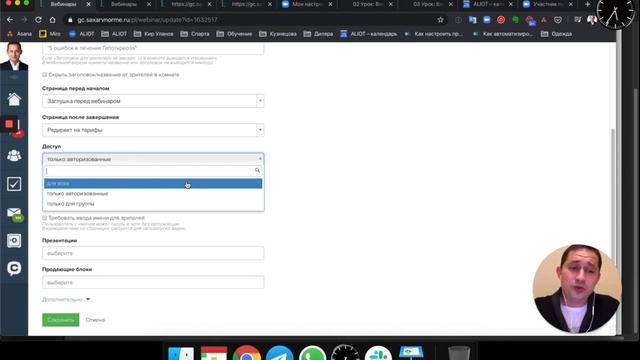Close the first 'Вебинары' tab

click(89, 4)
